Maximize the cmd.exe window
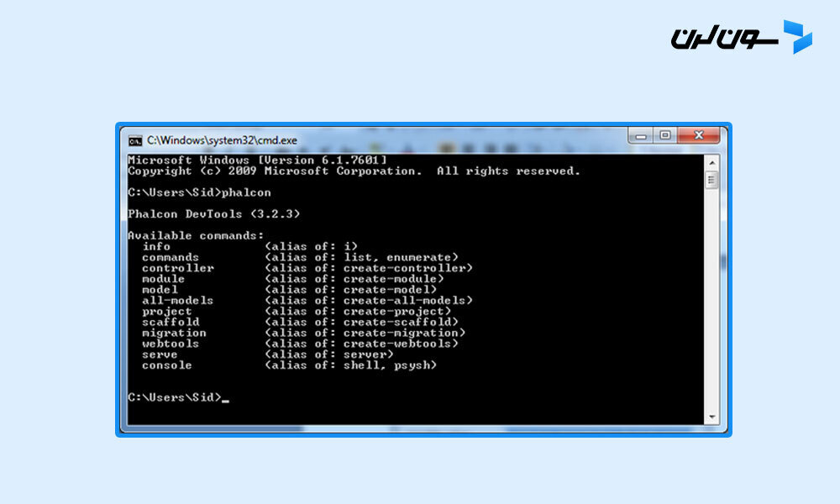The image size is (840, 504). [664, 135]
